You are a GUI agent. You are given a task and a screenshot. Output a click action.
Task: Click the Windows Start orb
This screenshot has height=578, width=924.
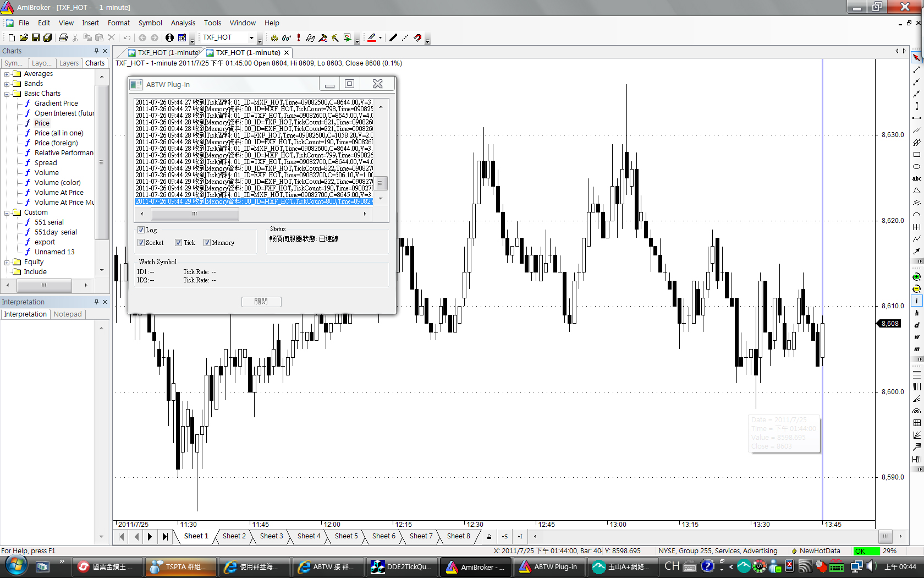coord(15,566)
